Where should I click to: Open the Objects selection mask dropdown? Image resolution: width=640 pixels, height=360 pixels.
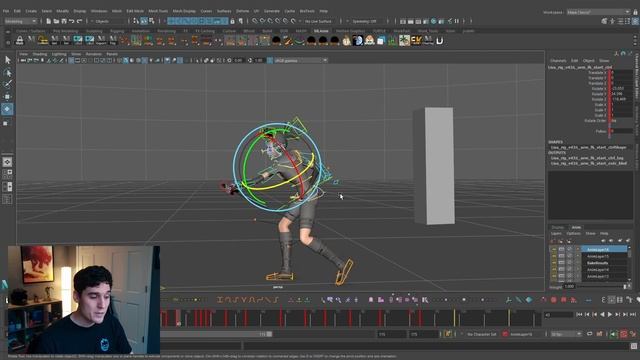click(109, 21)
